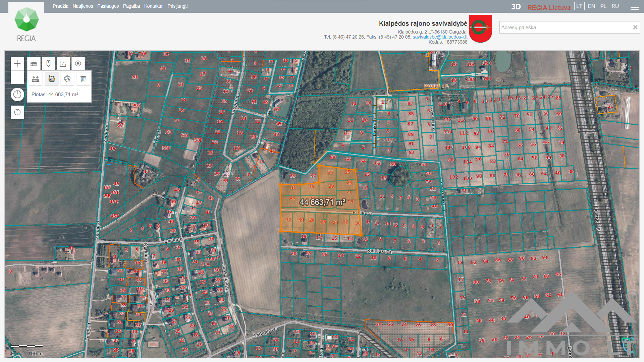The image size is (644, 362).
Task: Open the Kontaktai menu item
Action: [x=154, y=6]
